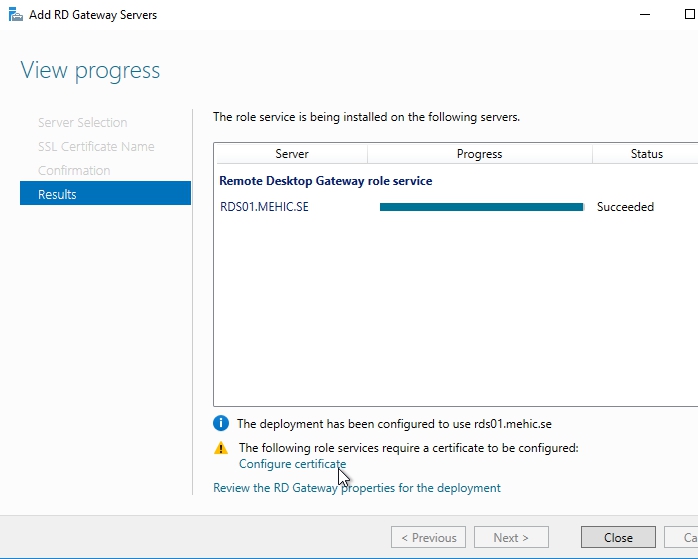
Task: Click the Progress column header
Action: 479,154
